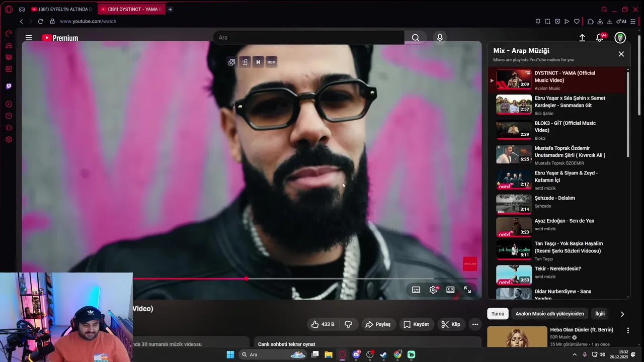This screenshot has height=362, width=644.
Task: Dislike the video
Action: pos(348,324)
